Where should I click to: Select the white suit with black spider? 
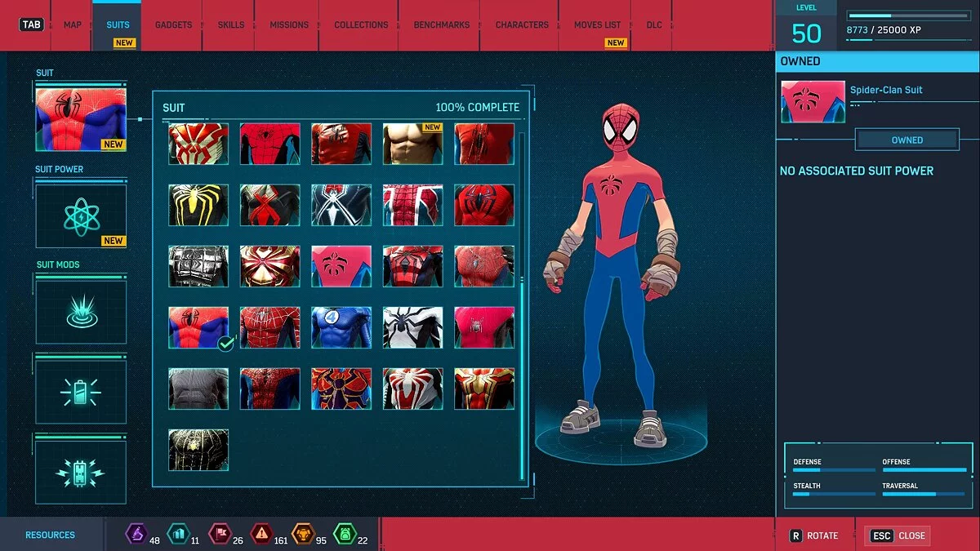pyautogui.click(x=412, y=327)
